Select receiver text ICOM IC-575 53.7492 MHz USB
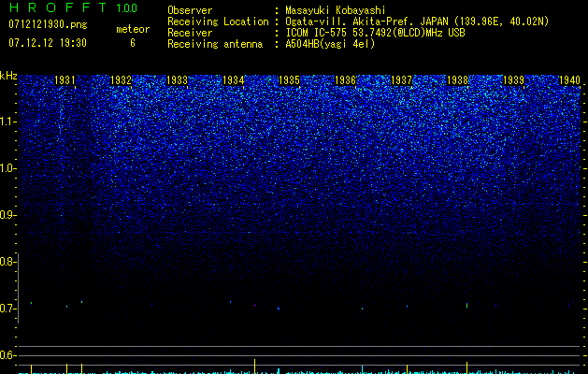Image resolution: width=588 pixels, height=374 pixels. (375, 33)
